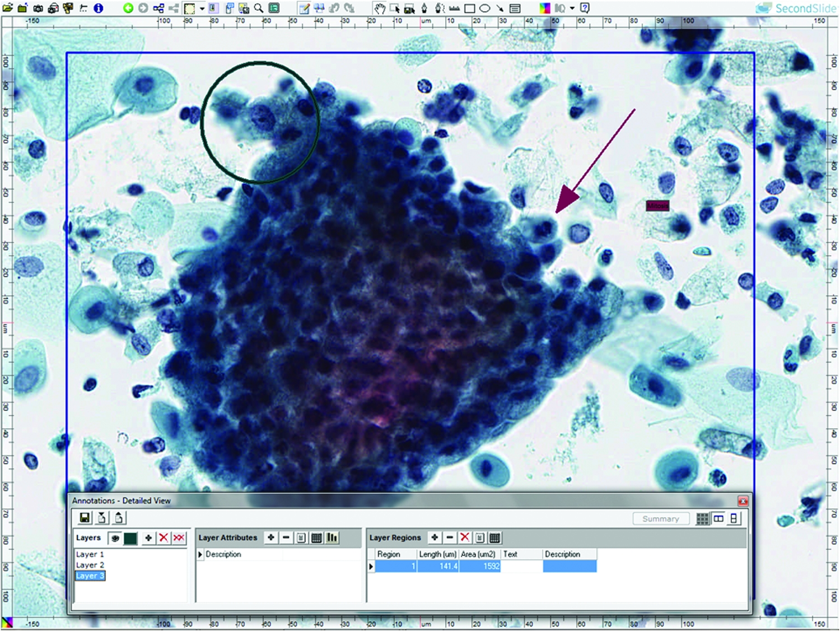This screenshot has height=631, width=840.
Task: Open the IQ tool dropdown arrow
Action: (x=572, y=8)
